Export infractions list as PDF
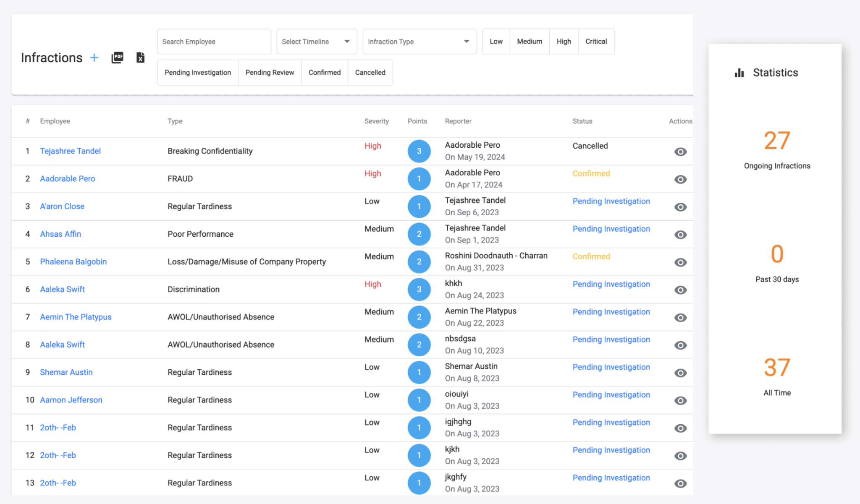The image size is (860, 504). [x=117, y=57]
